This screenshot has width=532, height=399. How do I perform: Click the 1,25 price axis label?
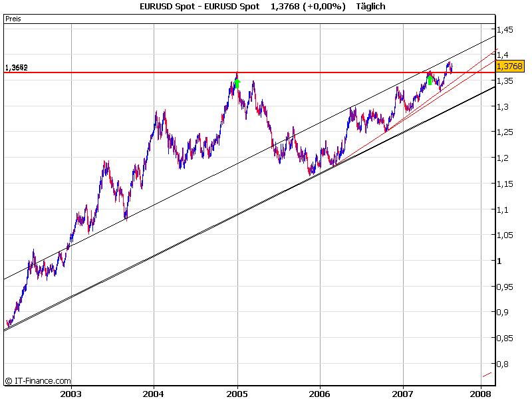[x=505, y=132]
